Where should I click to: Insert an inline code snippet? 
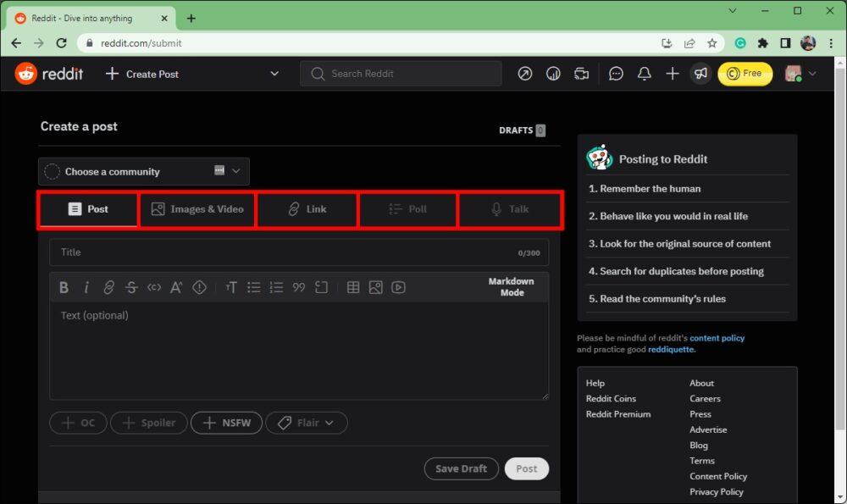coord(153,287)
